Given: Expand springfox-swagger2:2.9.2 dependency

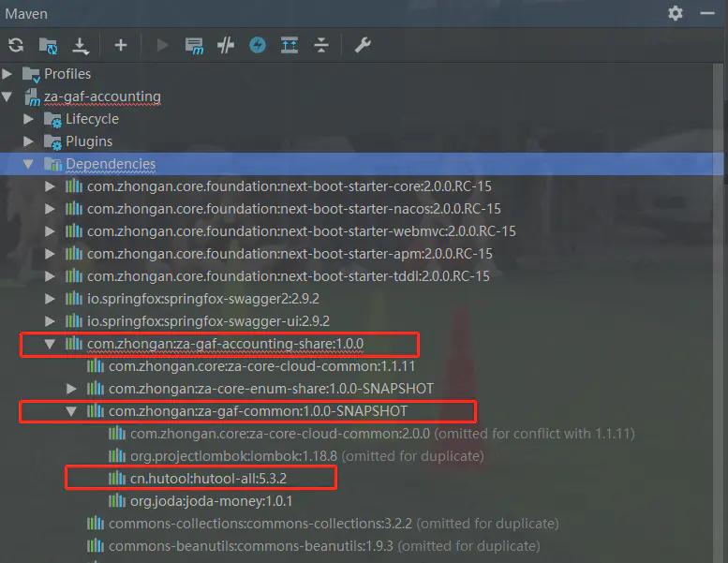Looking at the screenshot, I should point(50,299).
